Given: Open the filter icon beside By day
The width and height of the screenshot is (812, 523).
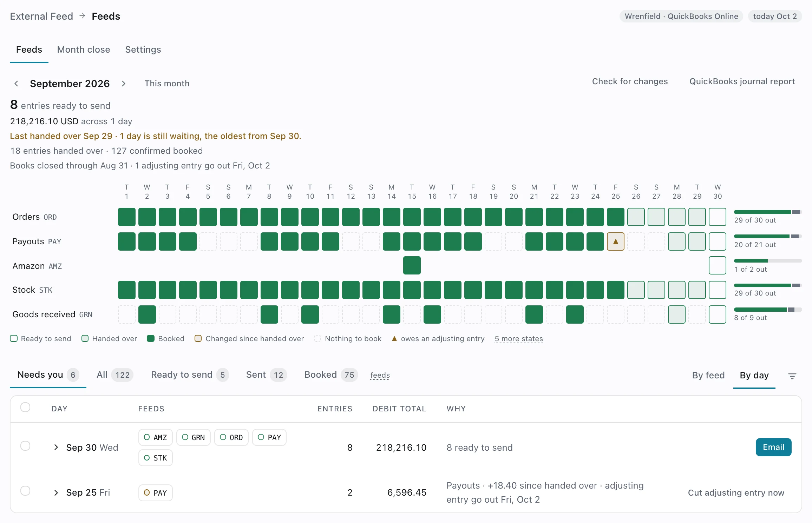Looking at the screenshot, I should click(792, 376).
